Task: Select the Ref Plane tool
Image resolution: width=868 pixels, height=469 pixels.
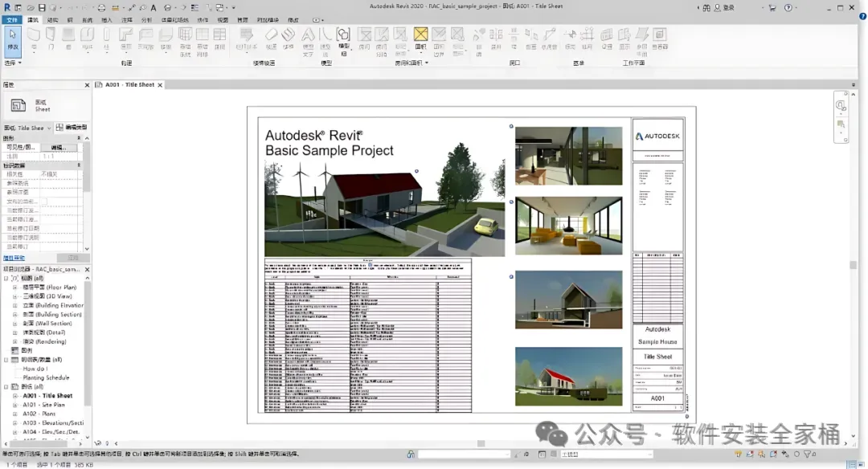Action: point(642,41)
